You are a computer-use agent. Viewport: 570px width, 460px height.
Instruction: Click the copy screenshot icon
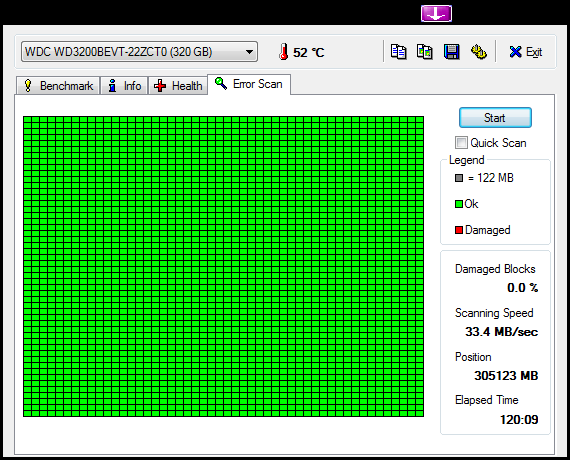425,52
